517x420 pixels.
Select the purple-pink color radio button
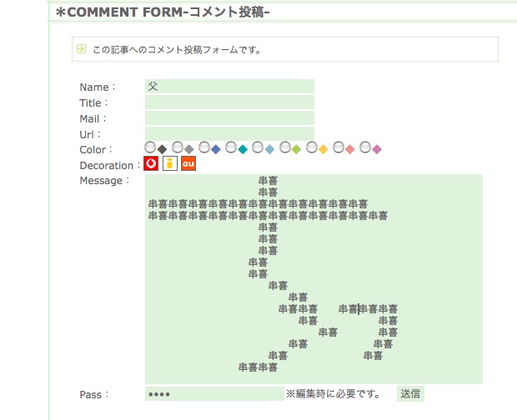[364, 148]
